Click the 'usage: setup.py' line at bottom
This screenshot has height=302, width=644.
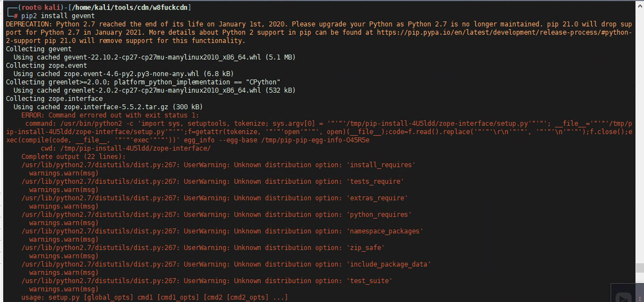pyautogui.click(x=154, y=297)
